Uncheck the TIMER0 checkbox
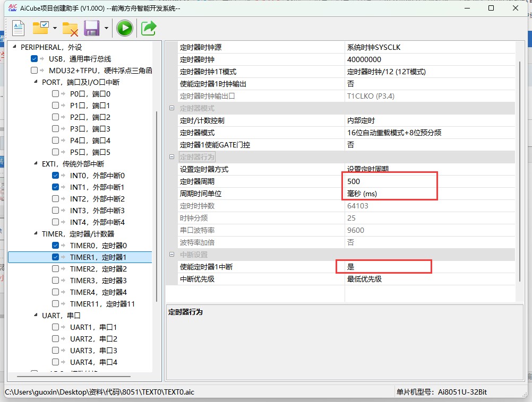The height and width of the screenshot is (402, 532). (x=55, y=245)
